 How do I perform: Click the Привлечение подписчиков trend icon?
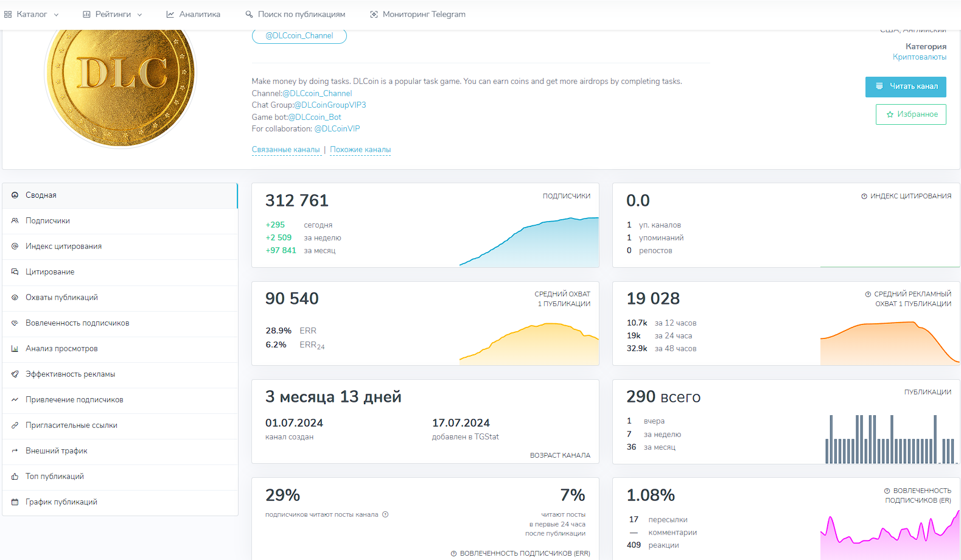point(15,400)
